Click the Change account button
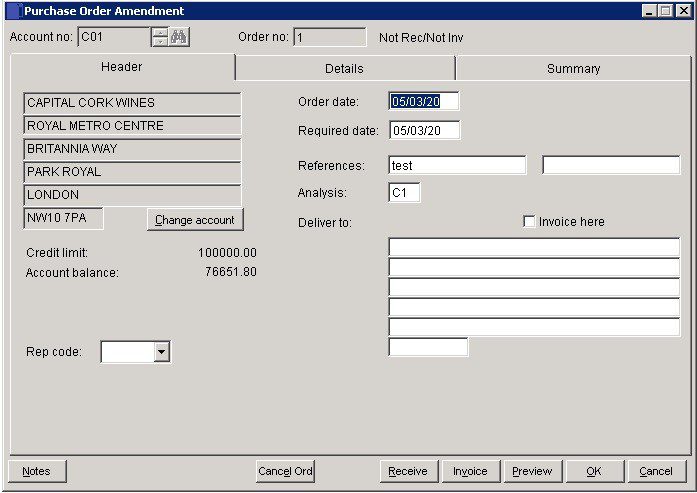697x493 pixels. tap(195, 220)
